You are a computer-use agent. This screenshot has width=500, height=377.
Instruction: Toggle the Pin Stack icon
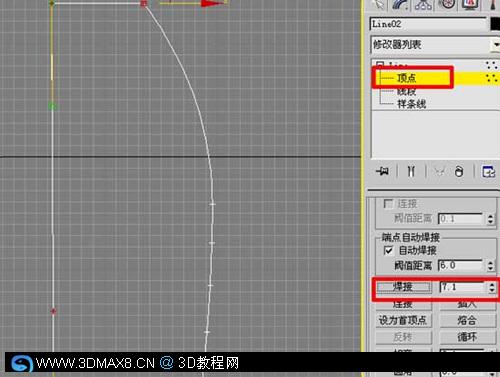tap(382, 171)
